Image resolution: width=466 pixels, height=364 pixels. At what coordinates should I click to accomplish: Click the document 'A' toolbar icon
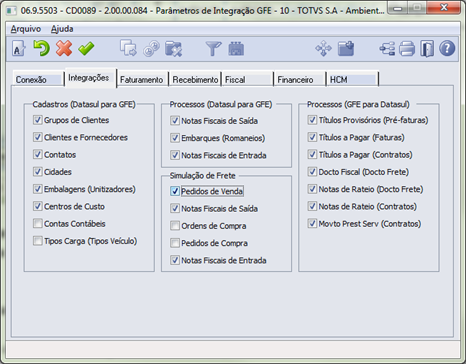pos(19,49)
